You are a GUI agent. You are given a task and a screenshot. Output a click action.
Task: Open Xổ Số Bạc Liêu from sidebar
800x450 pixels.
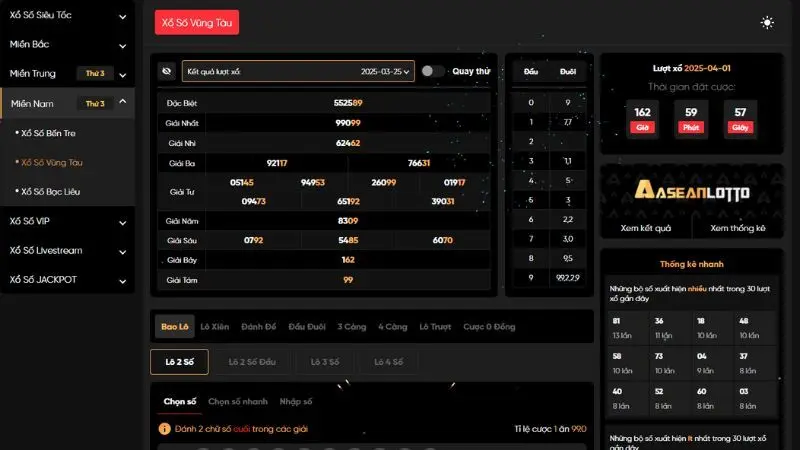(51, 190)
